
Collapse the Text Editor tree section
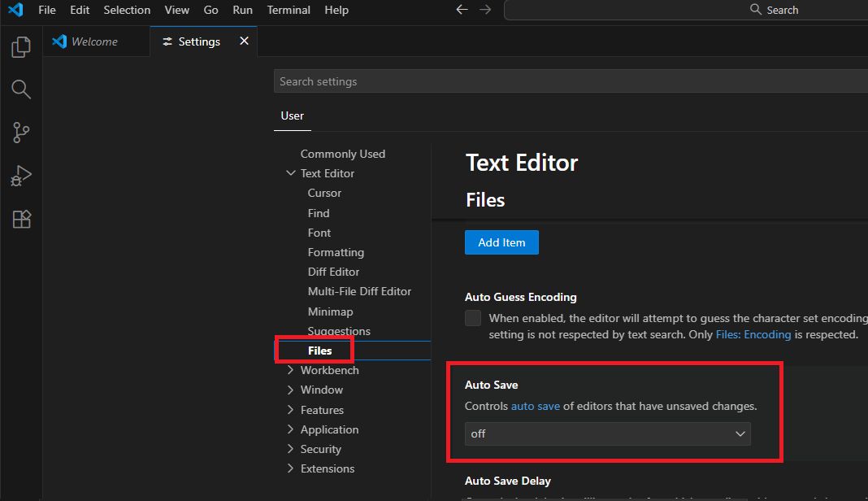pyautogui.click(x=291, y=173)
